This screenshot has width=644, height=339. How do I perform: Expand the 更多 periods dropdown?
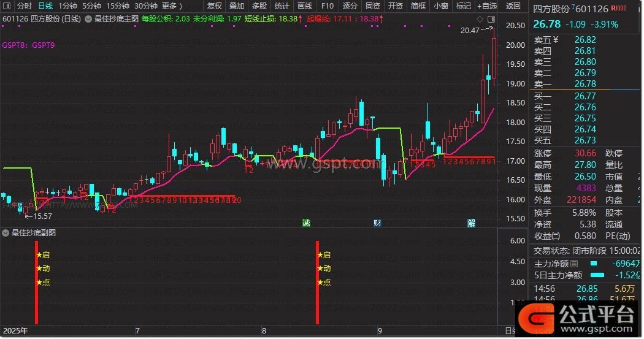tap(173, 6)
